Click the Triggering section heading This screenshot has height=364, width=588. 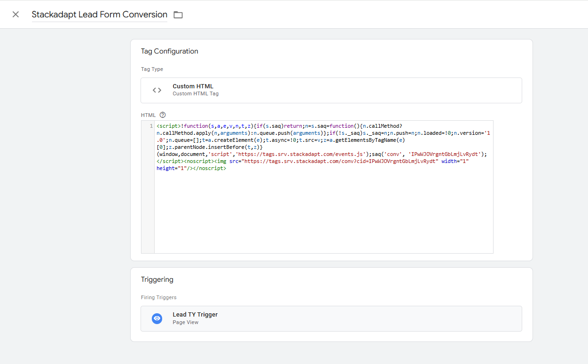157,279
